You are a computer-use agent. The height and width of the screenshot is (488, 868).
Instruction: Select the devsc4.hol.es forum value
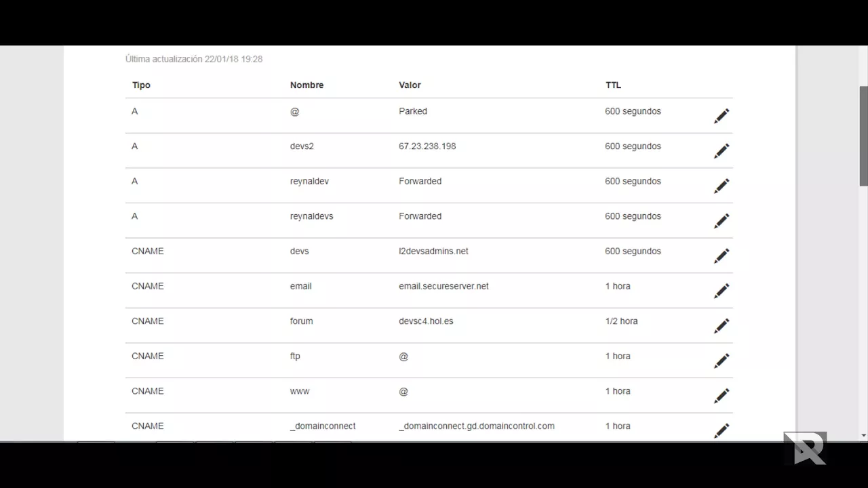(x=426, y=321)
